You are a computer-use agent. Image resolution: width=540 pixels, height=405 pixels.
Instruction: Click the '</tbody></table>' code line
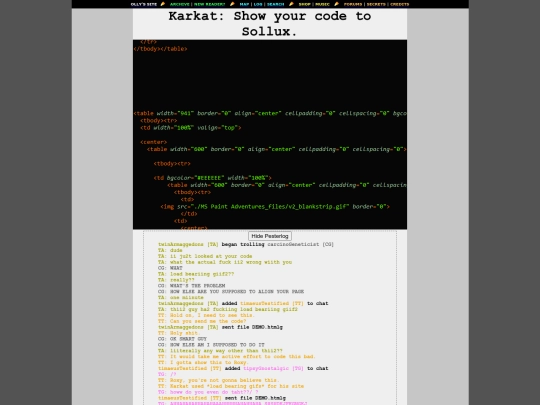(160, 49)
